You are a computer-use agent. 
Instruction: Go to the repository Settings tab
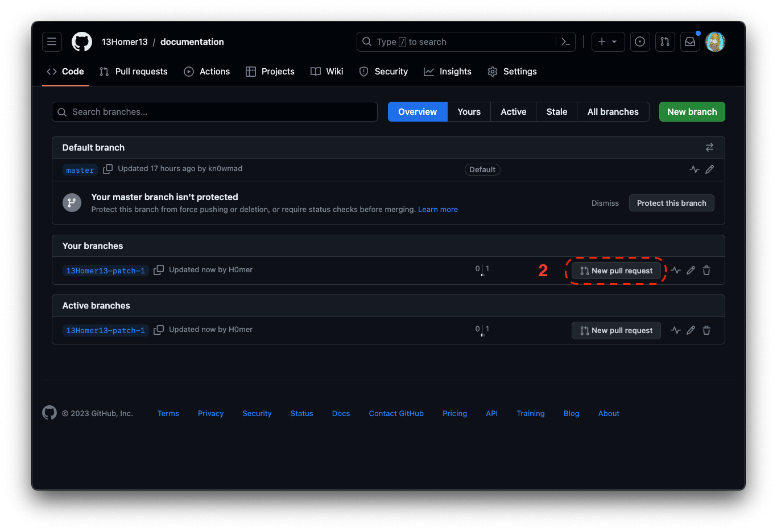tap(512, 72)
